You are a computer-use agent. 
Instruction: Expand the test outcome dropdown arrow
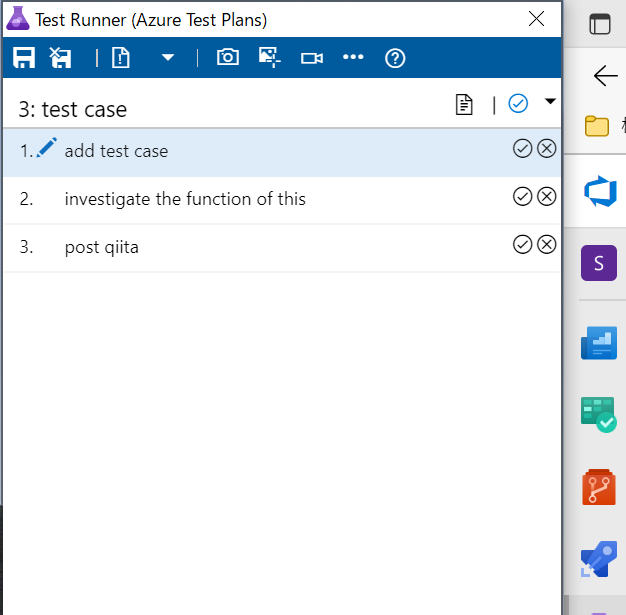[549, 102]
